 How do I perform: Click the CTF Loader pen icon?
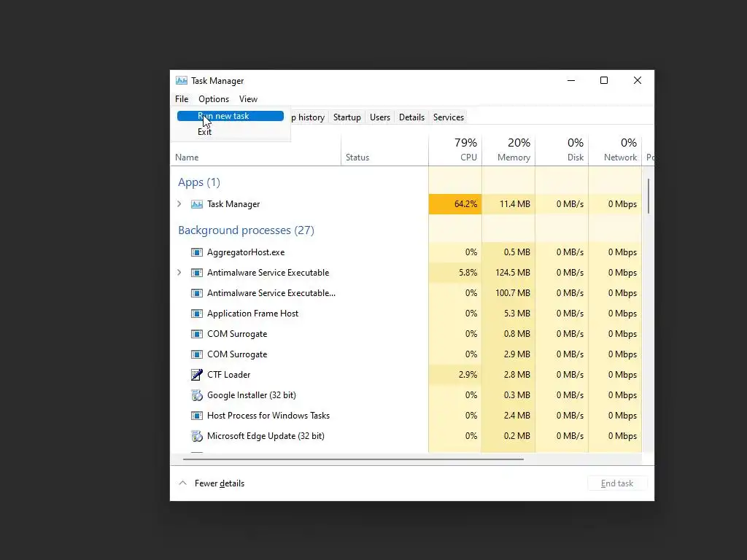tap(197, 375)
